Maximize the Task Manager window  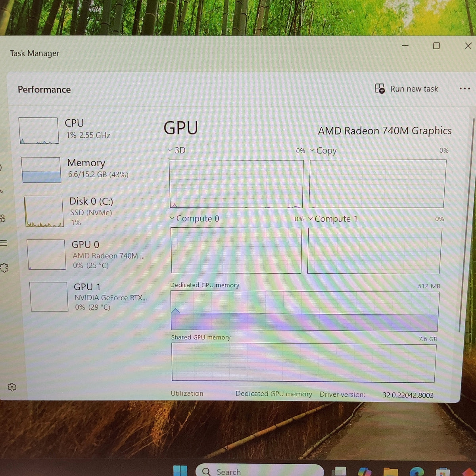pos(436,46)
